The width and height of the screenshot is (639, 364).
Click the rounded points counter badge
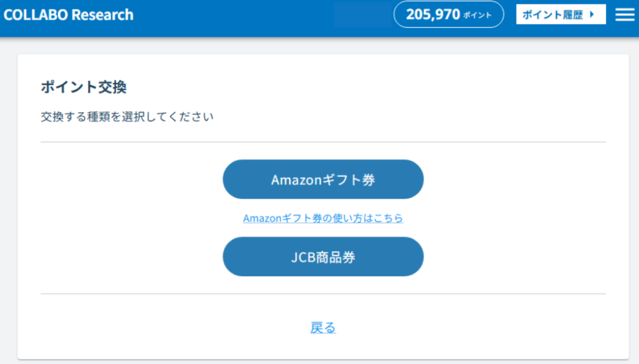[x=448, y=14]
